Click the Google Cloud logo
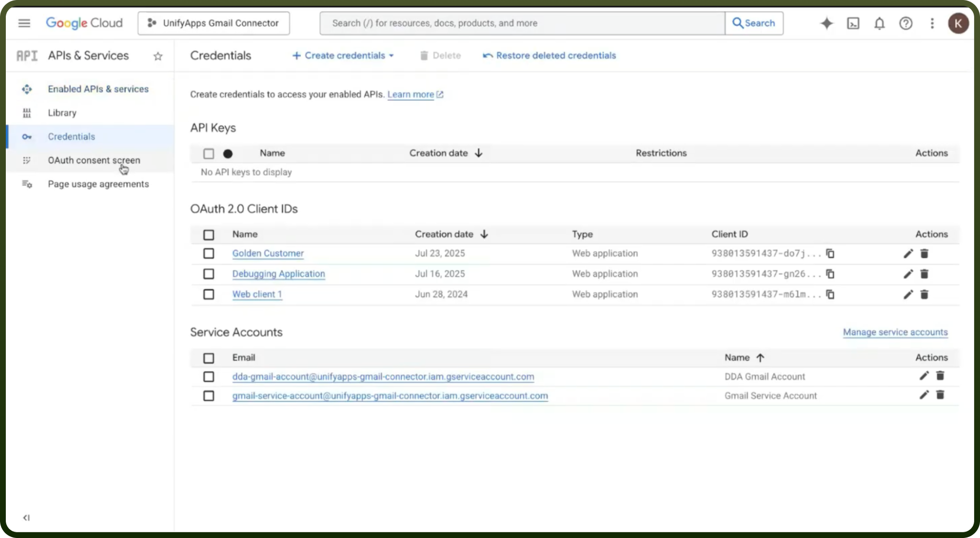 click(84, 23)
